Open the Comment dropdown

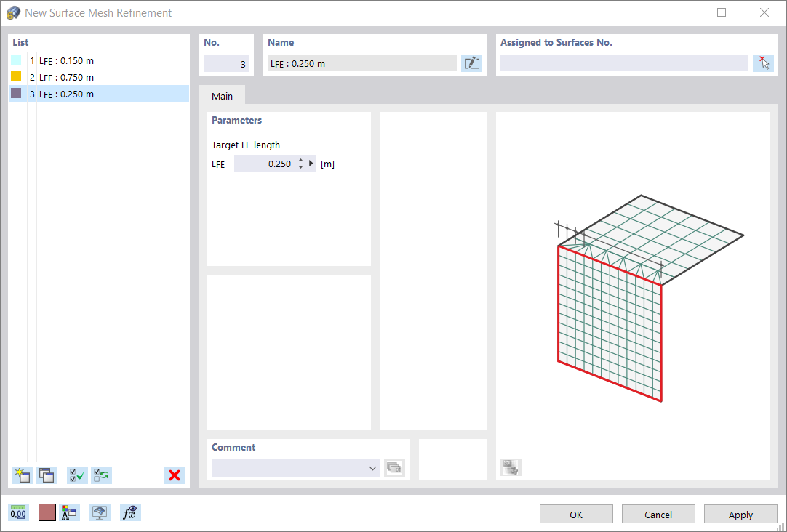click(372, 468)
